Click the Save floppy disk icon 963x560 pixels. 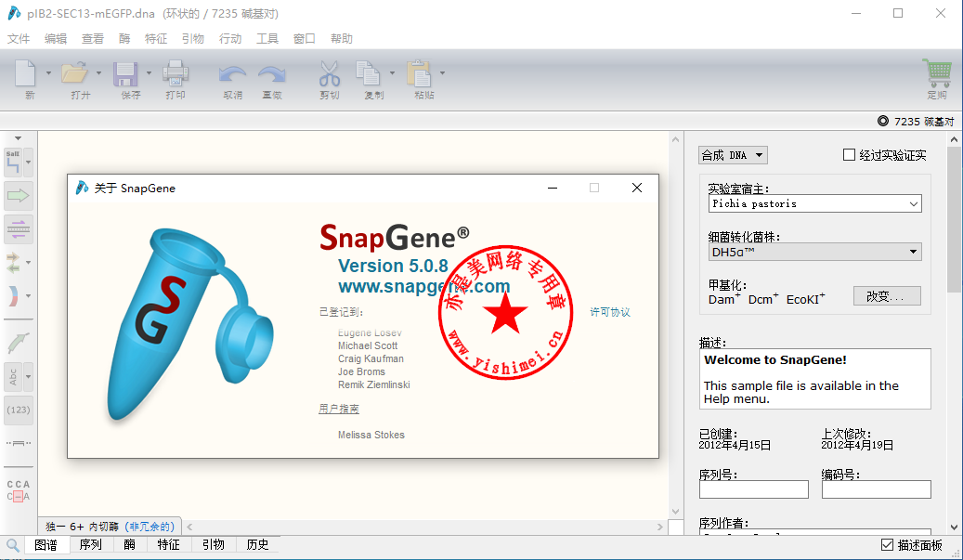point(125,73)
